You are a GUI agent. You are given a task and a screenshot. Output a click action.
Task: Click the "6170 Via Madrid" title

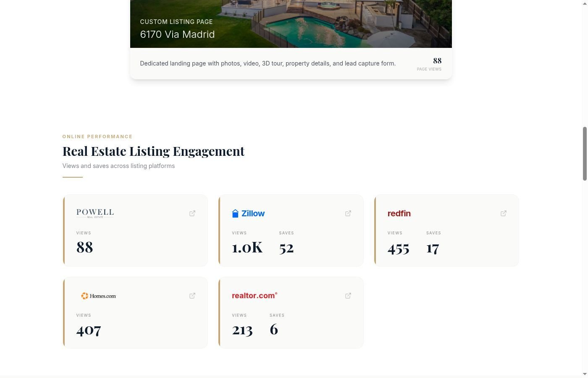177,34
